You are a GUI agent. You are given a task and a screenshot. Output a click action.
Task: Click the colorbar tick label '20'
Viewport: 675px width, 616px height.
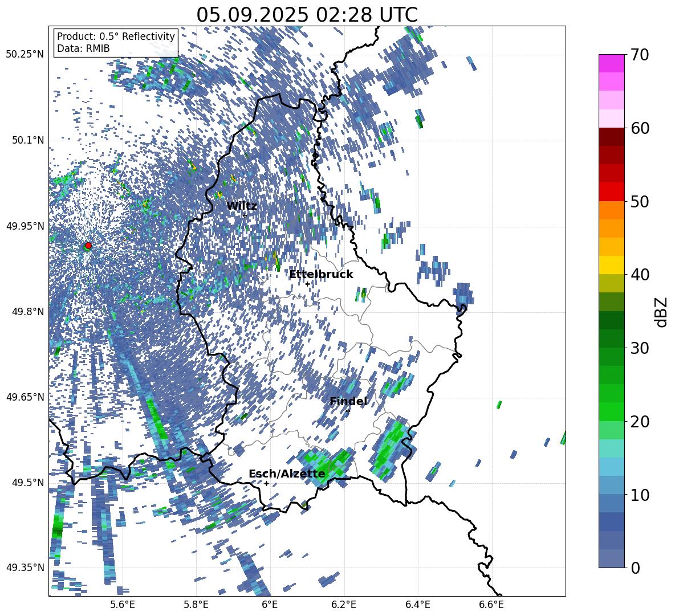[x=640, y=422]
